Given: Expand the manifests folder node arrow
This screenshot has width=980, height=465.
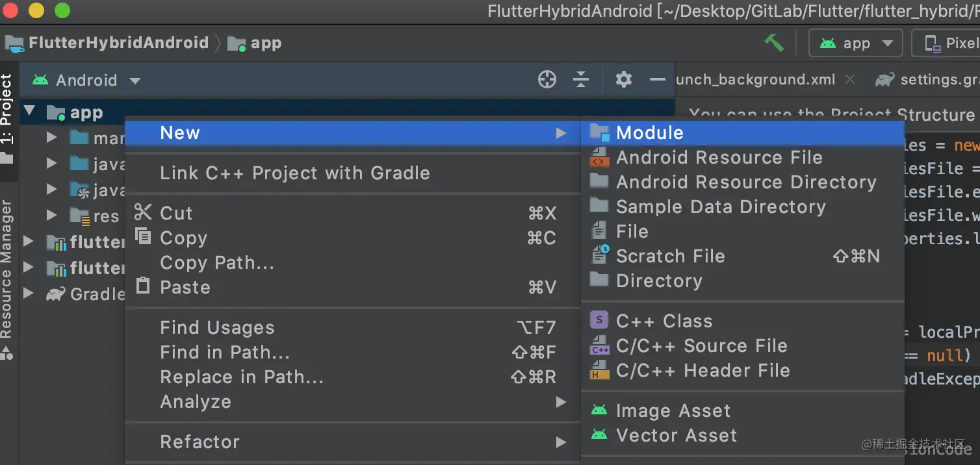Looking at the screenshot, I should click(51, 138).
